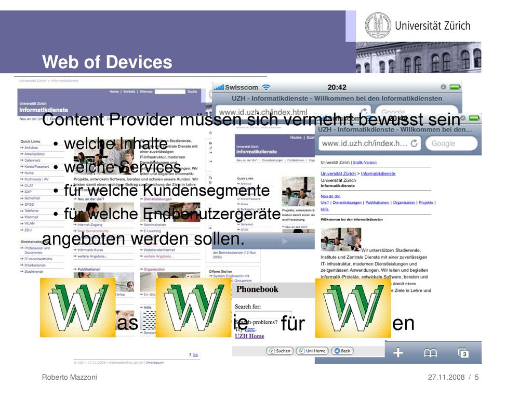Open Organisation link on the iPhone text page
Image resolution: width=532 pixels, height=399 pixels.
[x=404, y=203]
